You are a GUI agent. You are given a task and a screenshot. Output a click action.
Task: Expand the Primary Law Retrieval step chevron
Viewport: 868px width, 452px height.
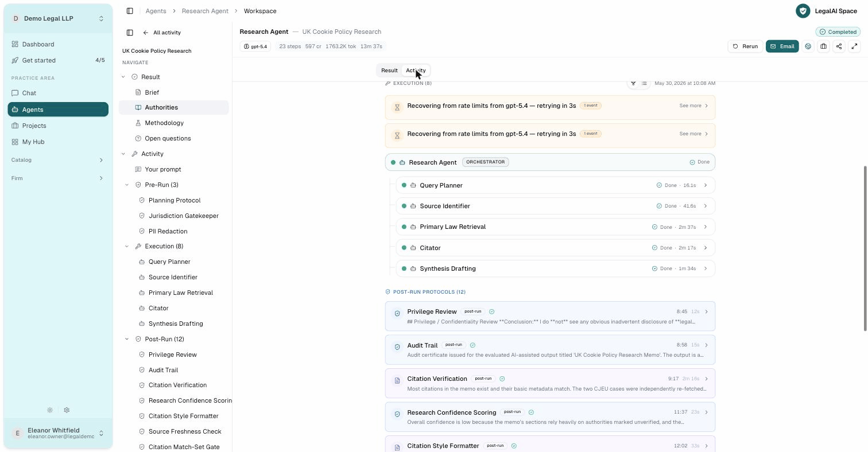click(706, 227)
